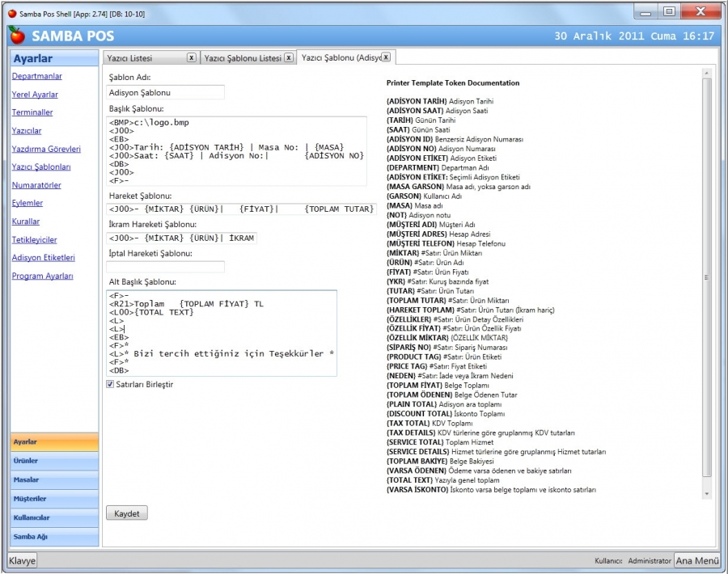Screen dimensions: 728x574
Task: Click inside the Başlık Şablonu text area
Action: coord(236,151)
